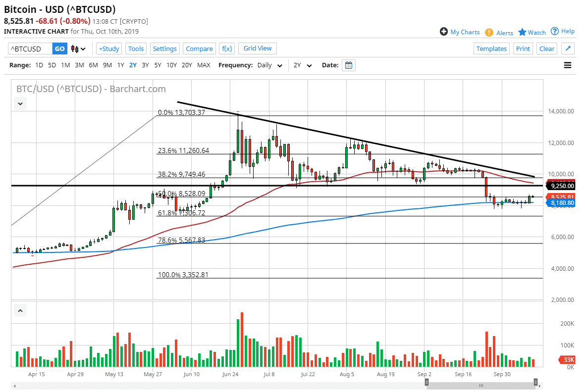The image size is (585, 392).
Task: Click the ^BTCUSD symbol input field
Action: click(30, 49)
